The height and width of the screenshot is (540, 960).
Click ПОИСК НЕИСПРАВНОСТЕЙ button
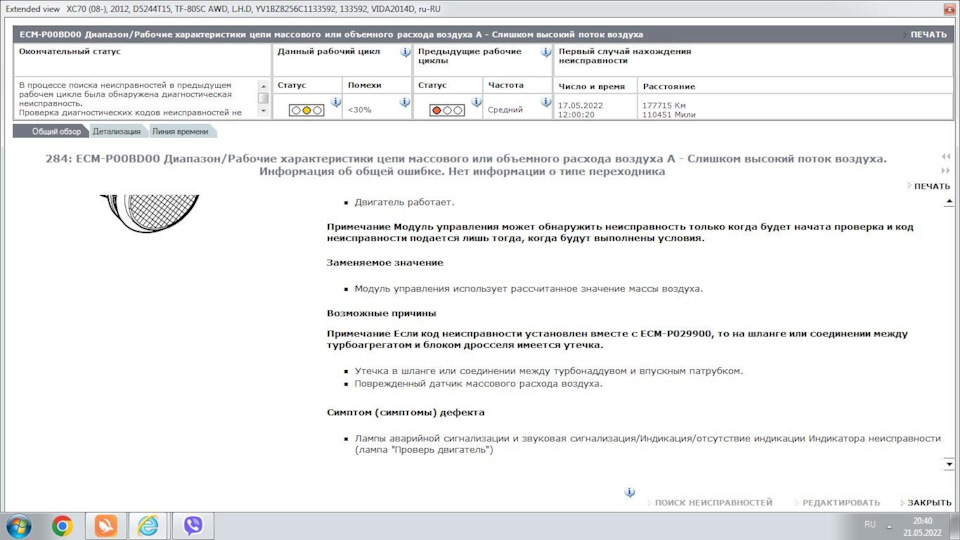[713, 503]
